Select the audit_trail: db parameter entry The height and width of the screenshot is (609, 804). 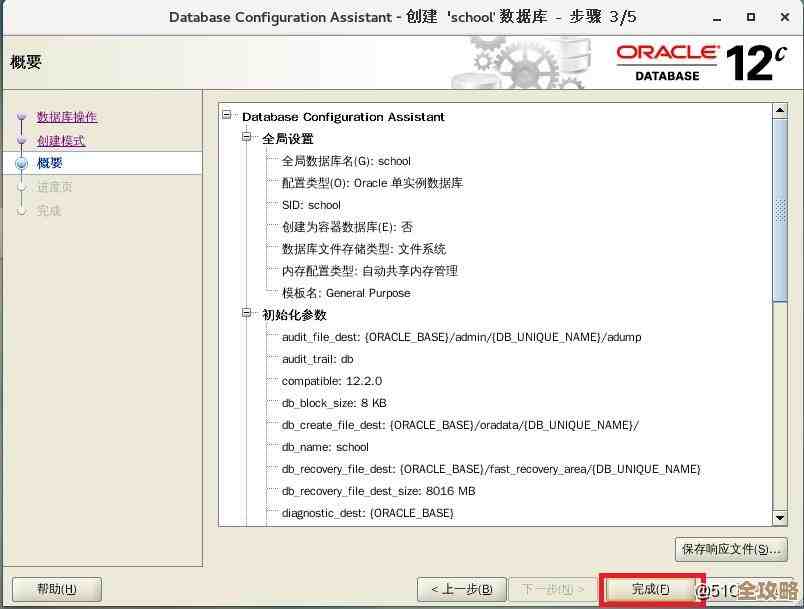pos(313,359)
